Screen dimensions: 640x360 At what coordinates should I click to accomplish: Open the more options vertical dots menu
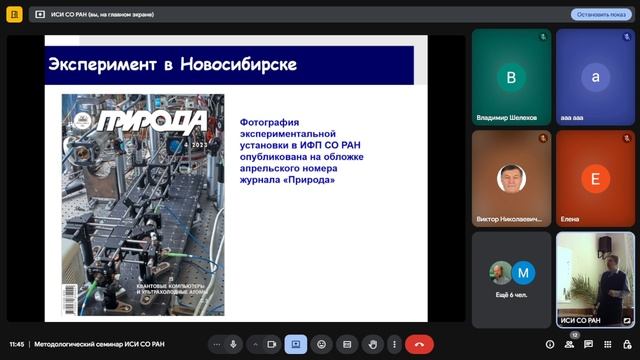click(x=394, y=344)
